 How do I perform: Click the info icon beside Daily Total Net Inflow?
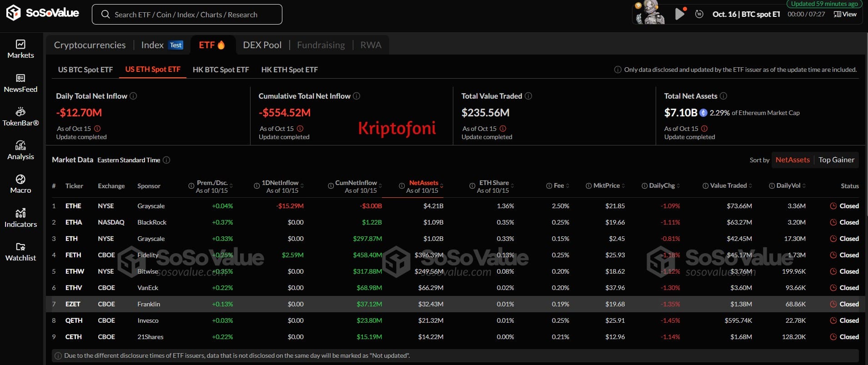click(x=133, y=96)
